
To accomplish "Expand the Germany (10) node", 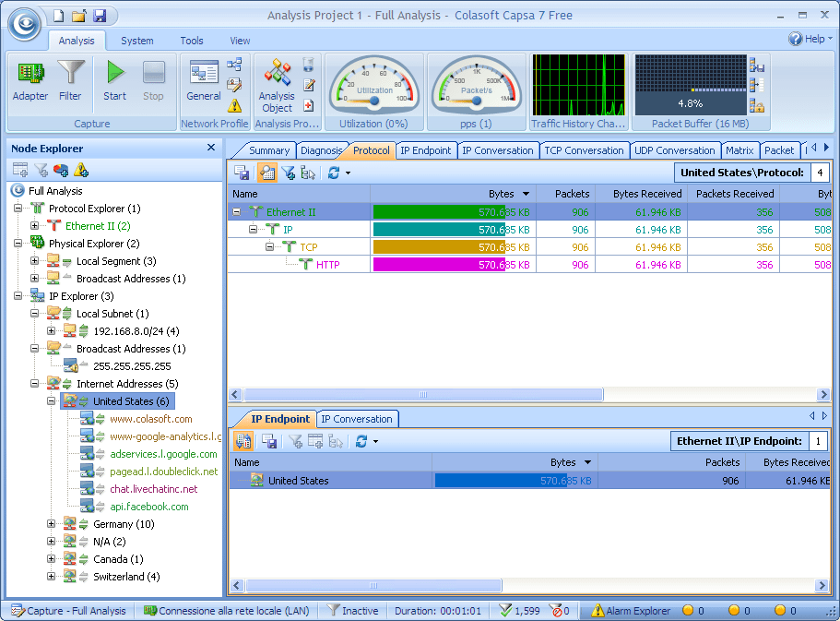I will click(x=53, y=524).
